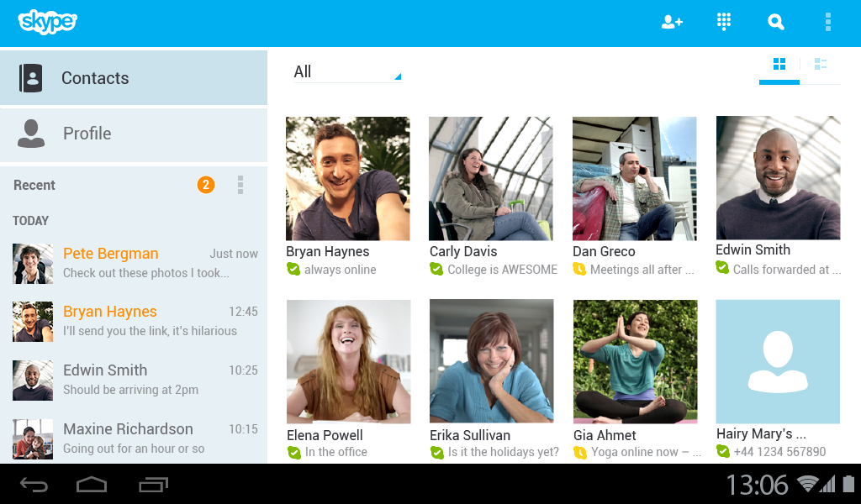861x504 pixels.
Task: Tap the Android back button
Action: tap(34, 484)
